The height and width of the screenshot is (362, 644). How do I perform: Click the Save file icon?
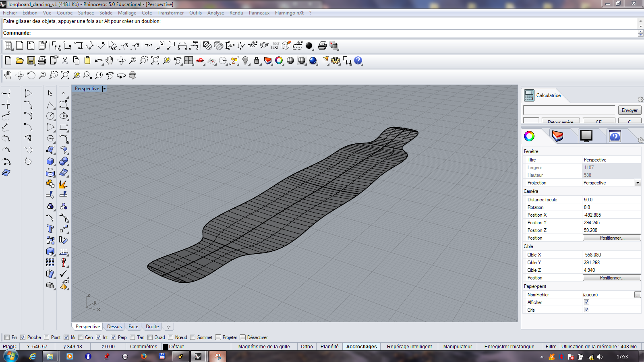point(31,61)
